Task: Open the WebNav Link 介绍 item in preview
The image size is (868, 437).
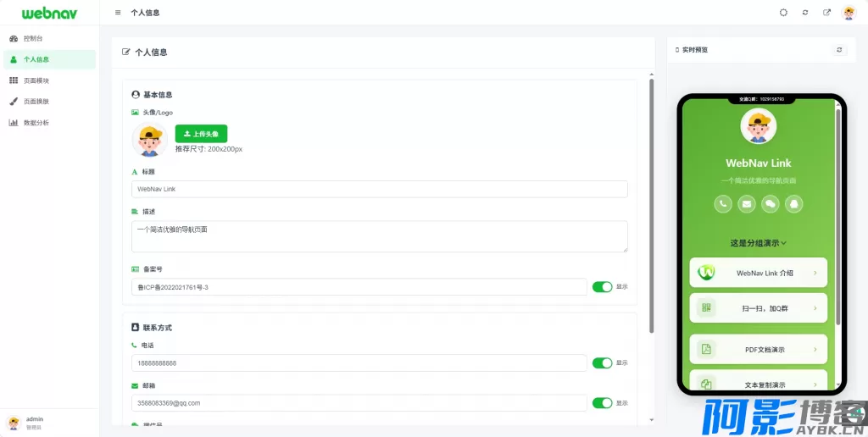Action: [x=759, y=273]
